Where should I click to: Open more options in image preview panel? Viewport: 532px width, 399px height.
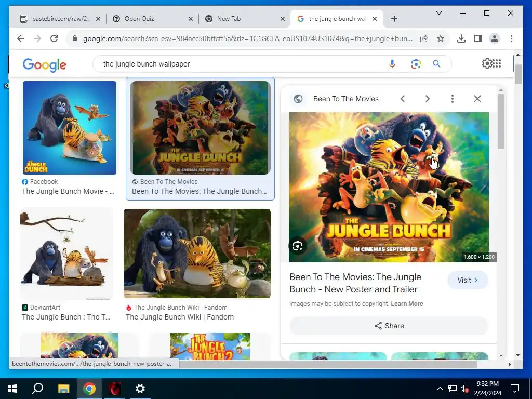tap(453, 99)
